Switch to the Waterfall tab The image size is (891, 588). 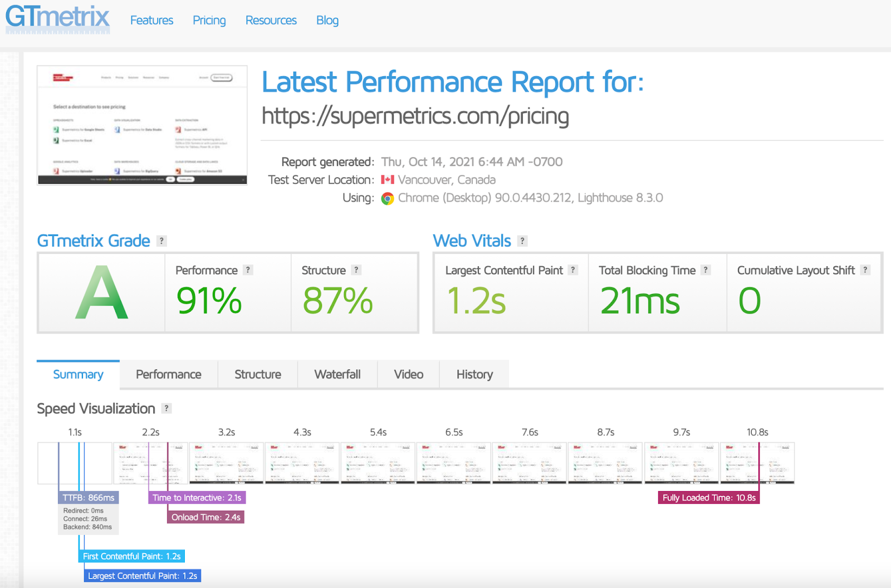[x=337, y=374]
